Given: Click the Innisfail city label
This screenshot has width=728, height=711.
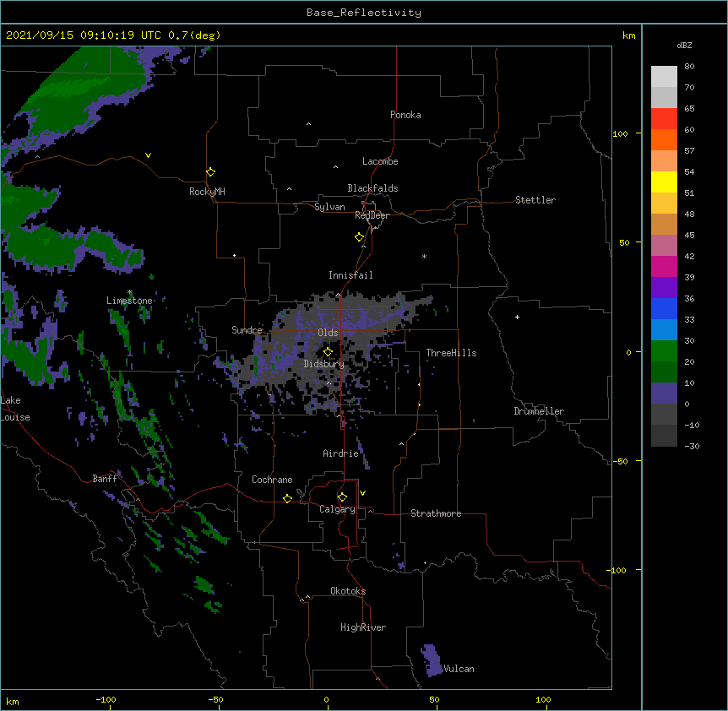Looking at the screenshot, I should point(350,275).
